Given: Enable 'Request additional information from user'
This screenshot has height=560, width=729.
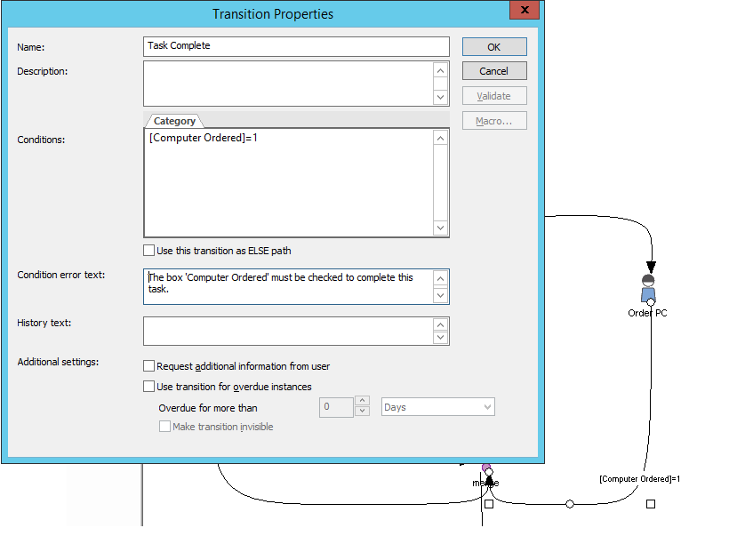Looking at the screenshot, I should [149, 366].
